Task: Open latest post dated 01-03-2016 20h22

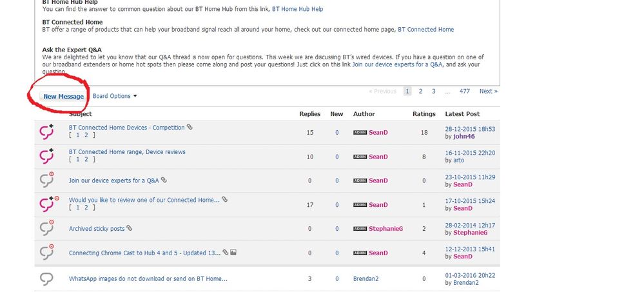Action: click(470, 276)
